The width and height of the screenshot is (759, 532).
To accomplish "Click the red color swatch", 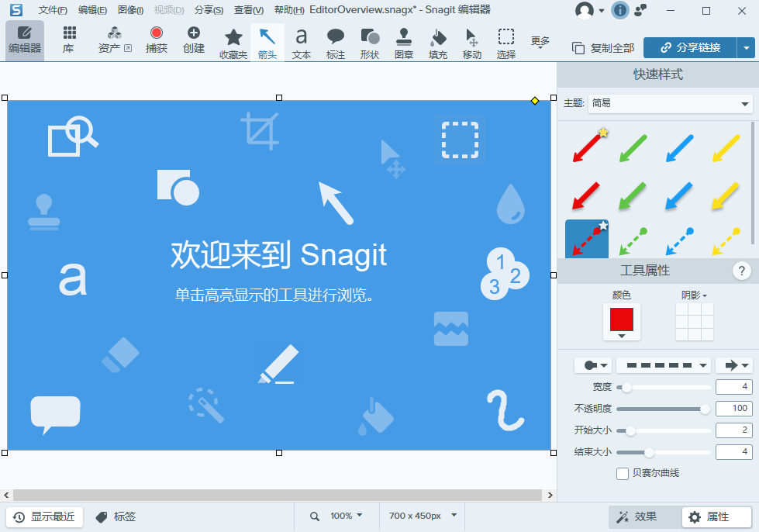I will click(622, 320).
